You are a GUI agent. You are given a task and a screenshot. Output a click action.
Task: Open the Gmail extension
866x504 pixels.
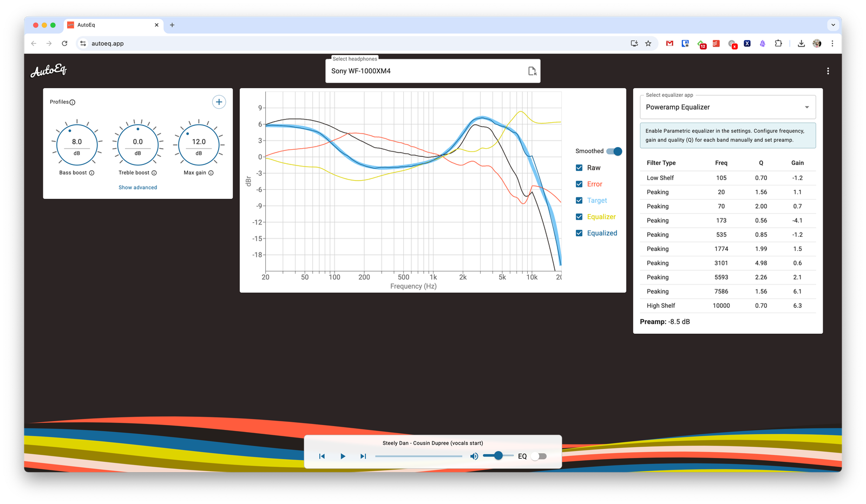coord(670,43)
